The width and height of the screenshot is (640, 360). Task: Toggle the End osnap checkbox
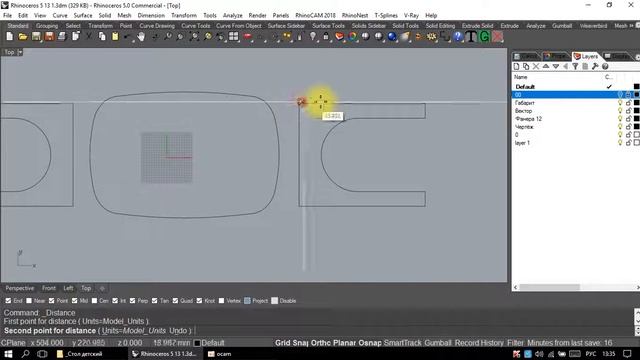click(8, 301)
